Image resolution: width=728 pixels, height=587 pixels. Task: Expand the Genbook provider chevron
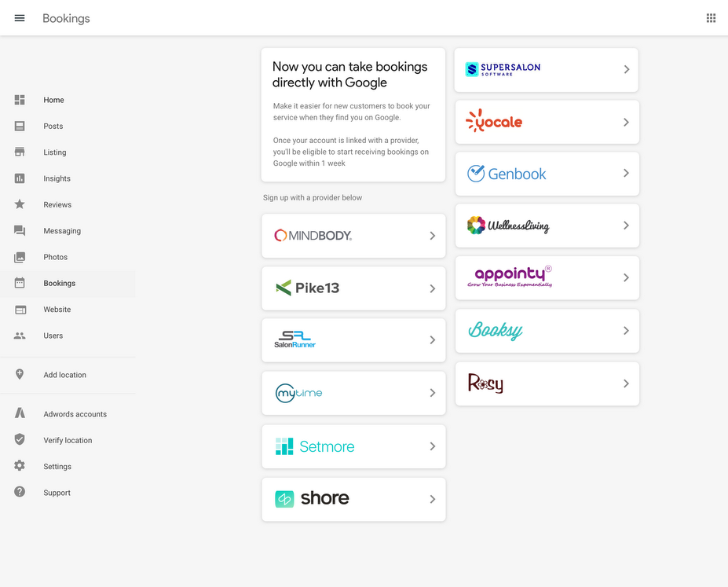tap(627, 173)
